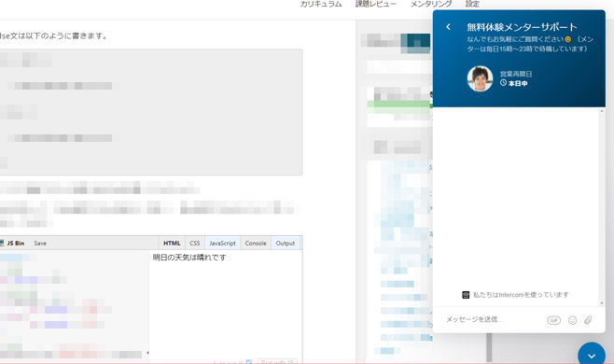Screen dimensions: 614x364
Task: Switch to the CSS tab in JS Bin
Action: (195, 243)
